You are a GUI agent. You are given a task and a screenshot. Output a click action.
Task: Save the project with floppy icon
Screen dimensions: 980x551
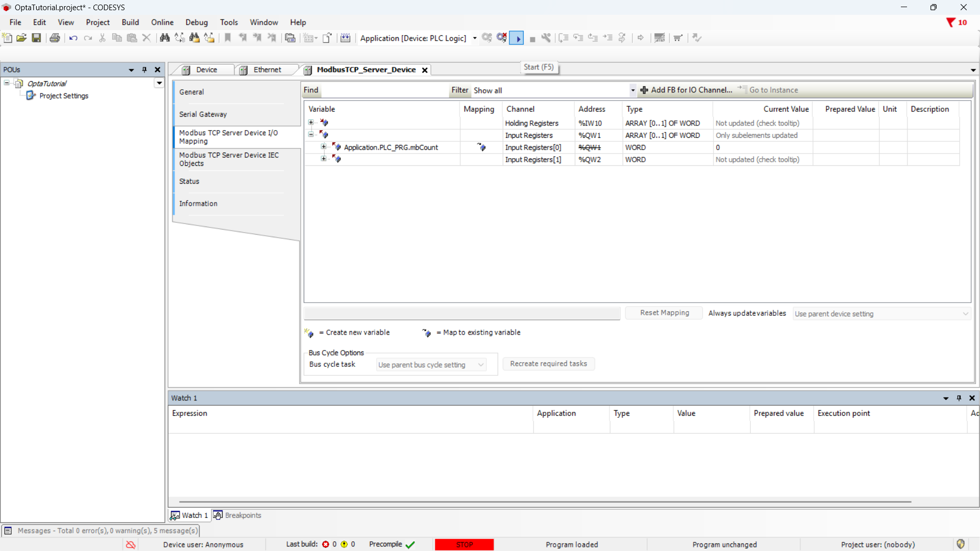point(36,38)
